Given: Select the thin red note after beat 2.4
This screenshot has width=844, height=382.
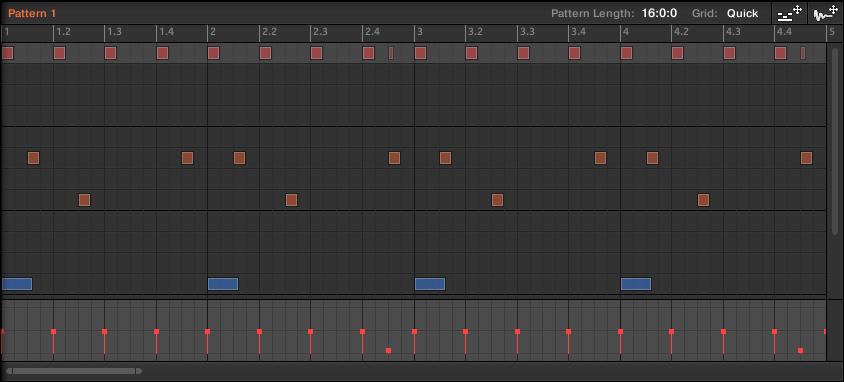Looking at the screenshot, I should [391, 53].
